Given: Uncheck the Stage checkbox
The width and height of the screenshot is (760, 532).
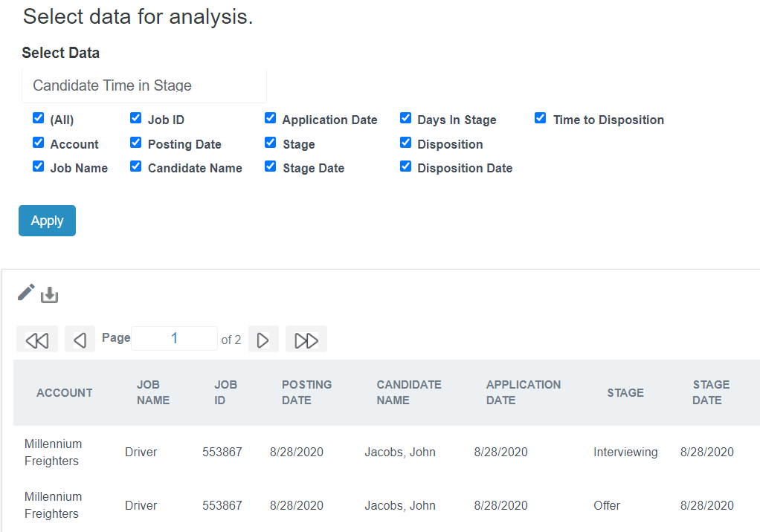Looking at the screenshot, I should (271, 143).
